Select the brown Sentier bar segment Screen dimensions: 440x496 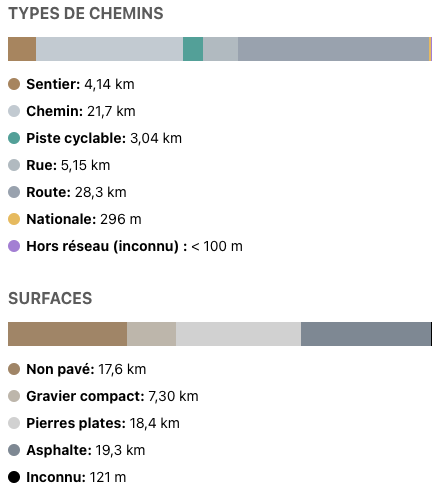(x=22, y=49)
